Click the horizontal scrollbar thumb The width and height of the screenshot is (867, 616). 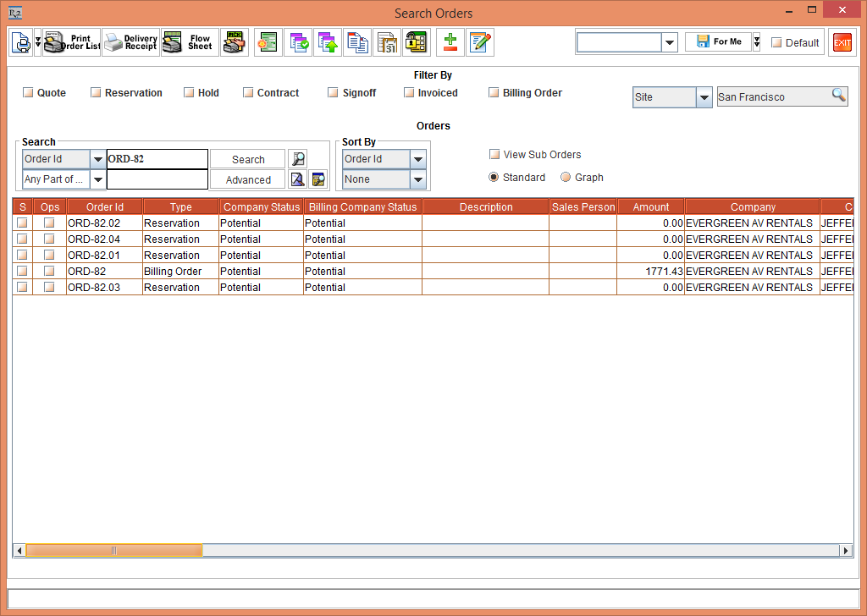coord(114,550)
